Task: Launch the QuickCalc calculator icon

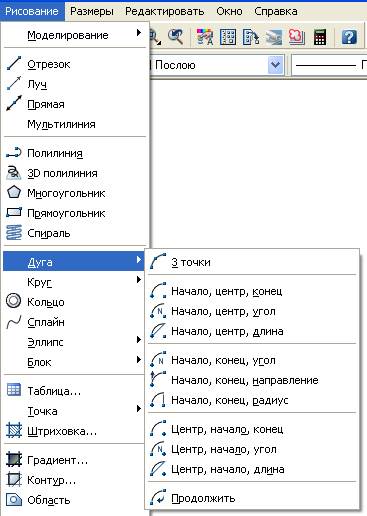Action: pos(320,37)
